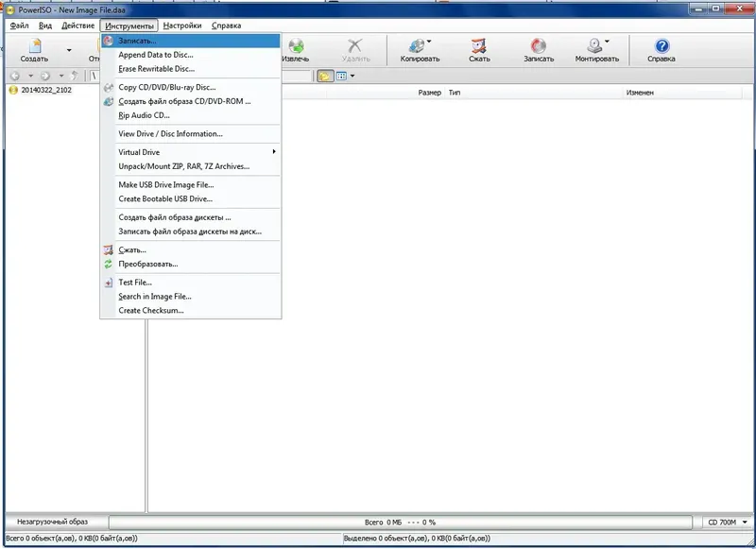756x549 pixels.
Task: Click the Незагрузочный образ status label
Action: pos(53,522)
